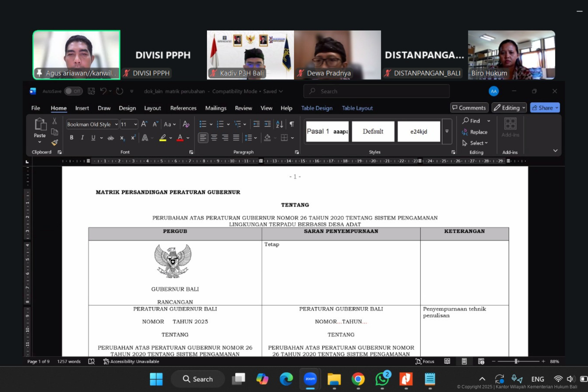Open the font size dropdown
Image resolution: width=588 pixels, height=392 pixels.
click(135, 124)
